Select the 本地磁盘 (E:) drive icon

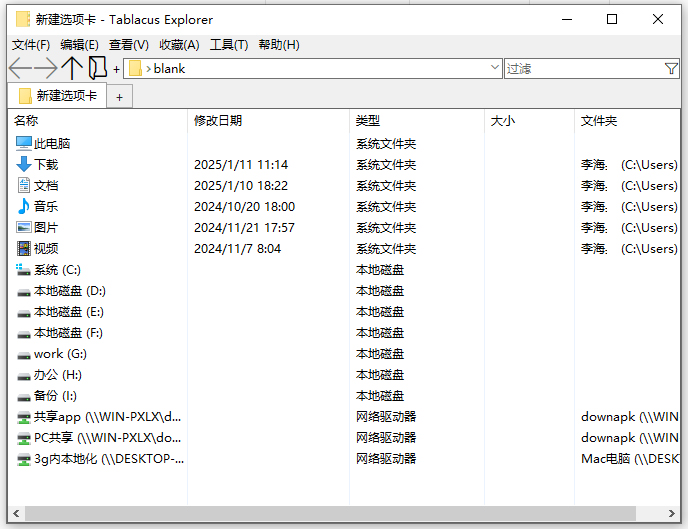pos(24,313)
